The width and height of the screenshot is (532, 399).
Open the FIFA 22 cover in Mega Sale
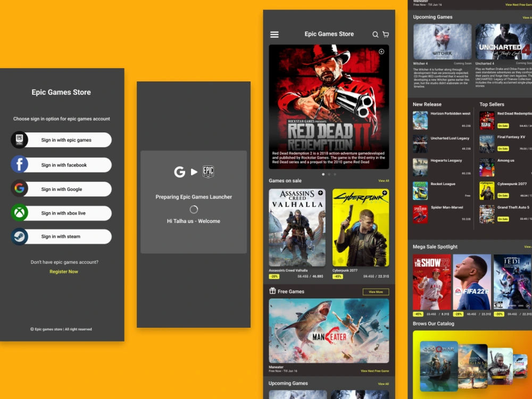pos(472,282)
